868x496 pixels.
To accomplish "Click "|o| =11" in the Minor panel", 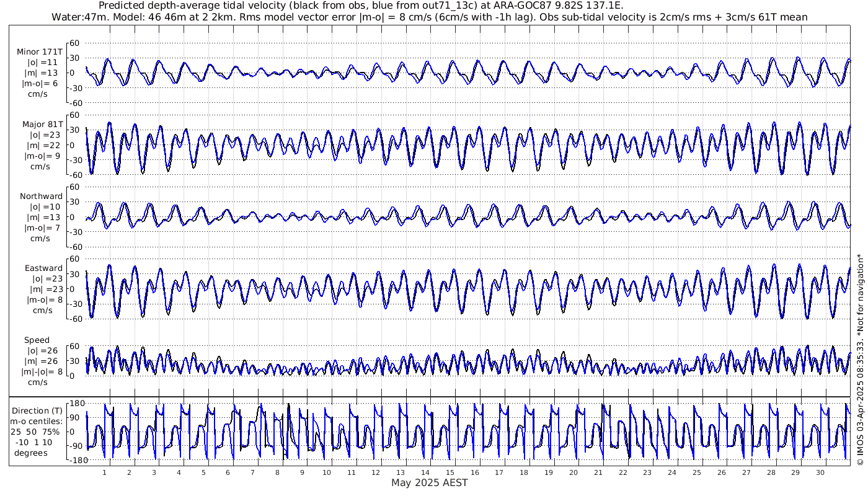I will [43, 62].
